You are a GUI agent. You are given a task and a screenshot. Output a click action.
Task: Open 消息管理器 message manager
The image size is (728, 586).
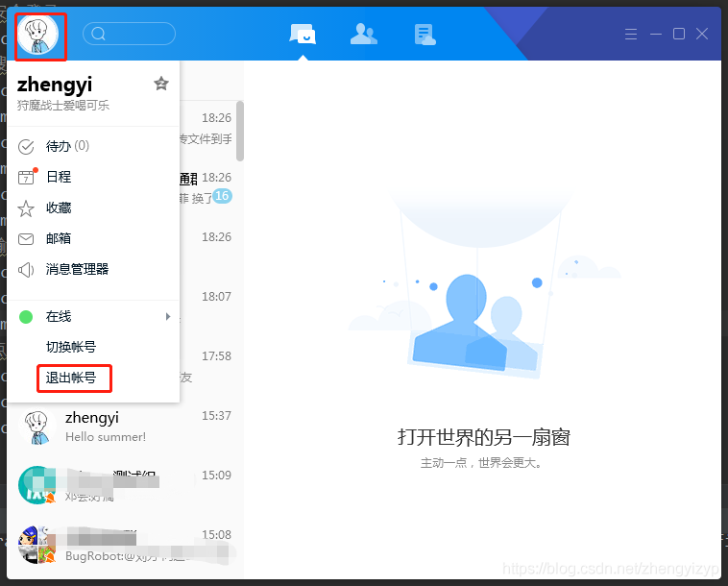pos(77,269)
